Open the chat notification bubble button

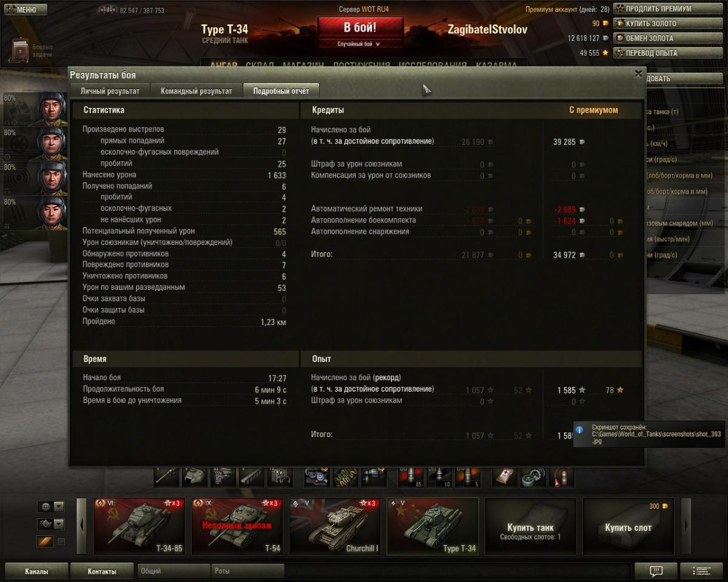click(655, 570)
